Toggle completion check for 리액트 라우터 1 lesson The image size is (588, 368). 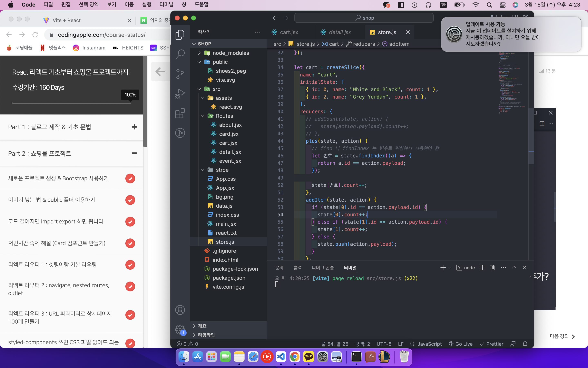(130, 265)
